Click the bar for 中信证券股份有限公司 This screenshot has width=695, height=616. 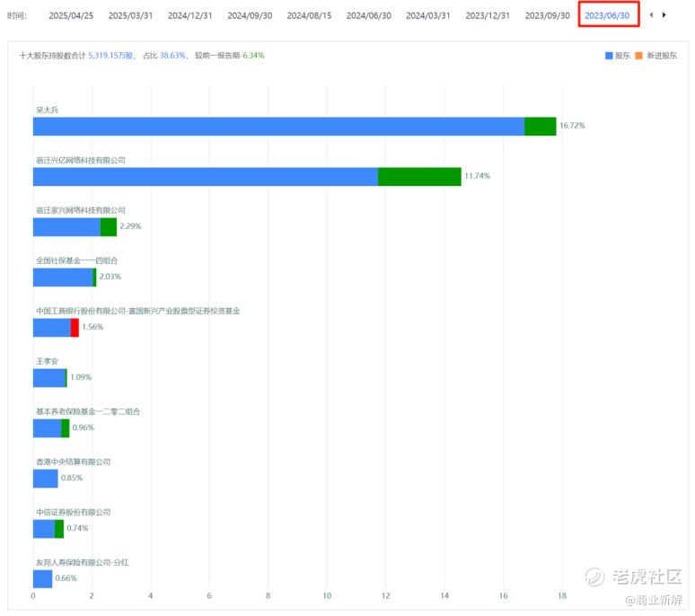(48, 529)
